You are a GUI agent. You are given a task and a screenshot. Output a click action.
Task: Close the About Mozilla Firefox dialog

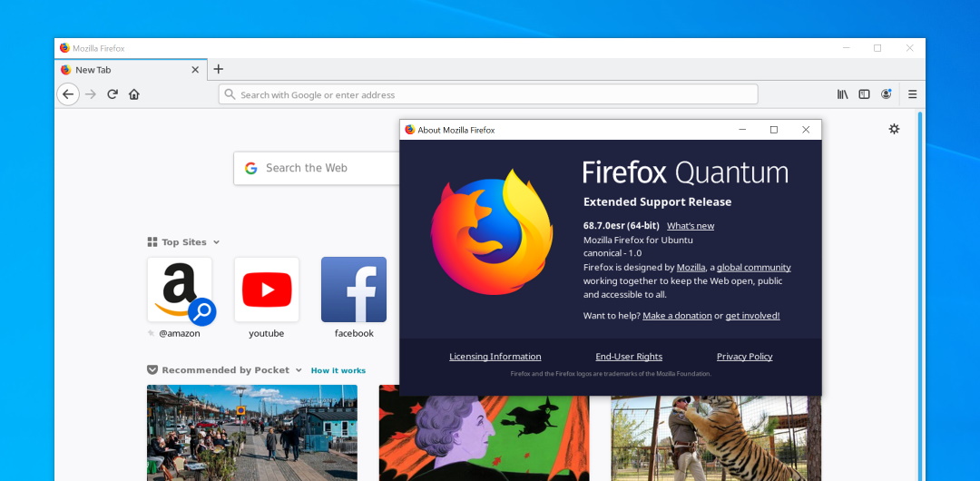[806, 130]
